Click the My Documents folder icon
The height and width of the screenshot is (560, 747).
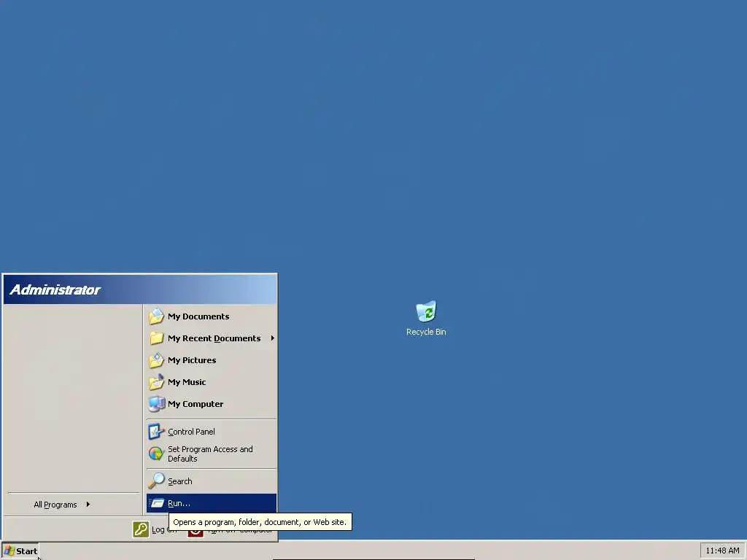(x=156, y=316)
